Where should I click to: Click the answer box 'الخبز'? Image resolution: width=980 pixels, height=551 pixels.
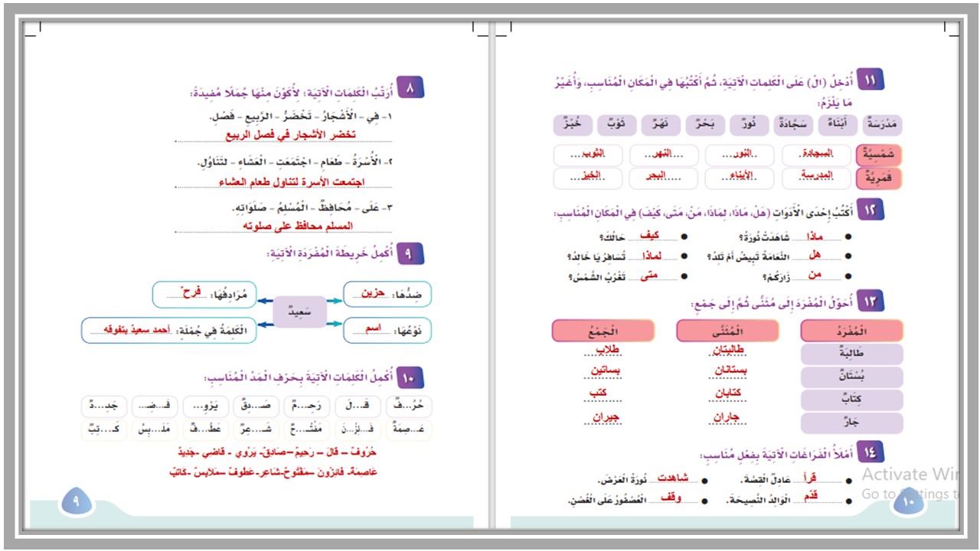tap(588, 178)
